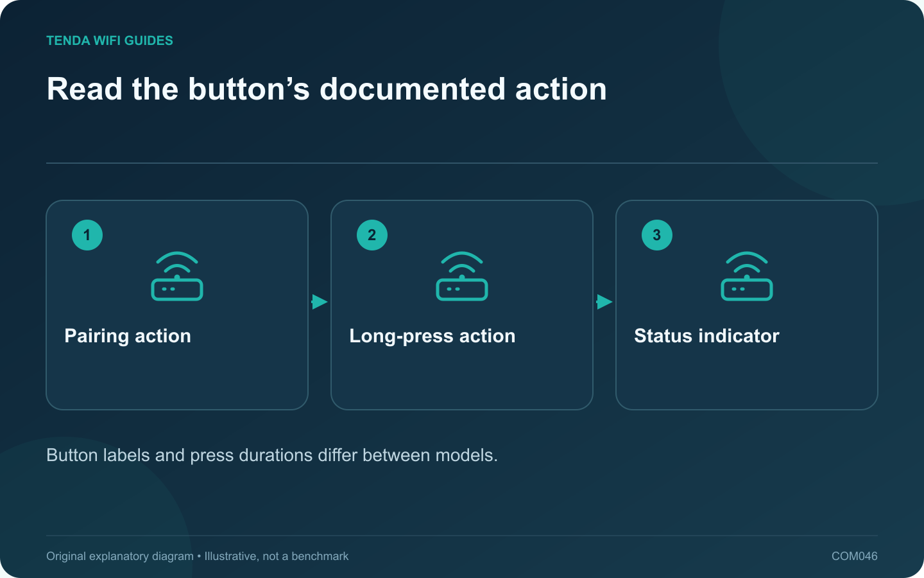Click the note about button labels and press durations
Screen dimensions: 924x578
(272, 455)
